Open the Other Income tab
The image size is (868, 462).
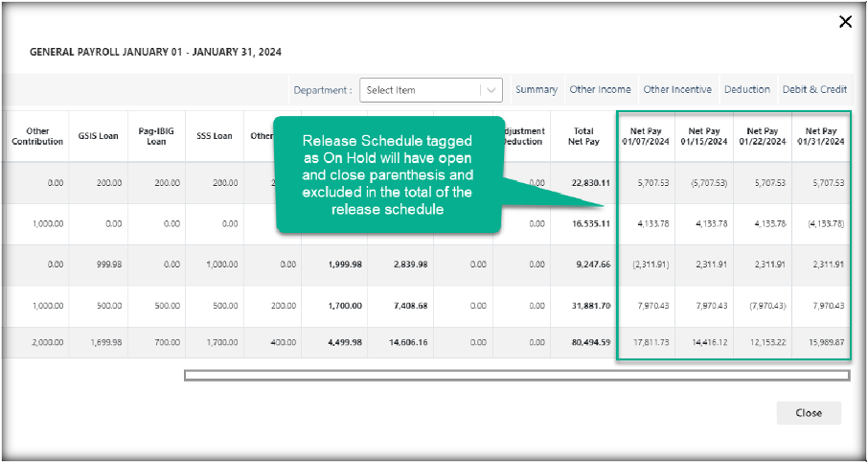coord(600,89)
